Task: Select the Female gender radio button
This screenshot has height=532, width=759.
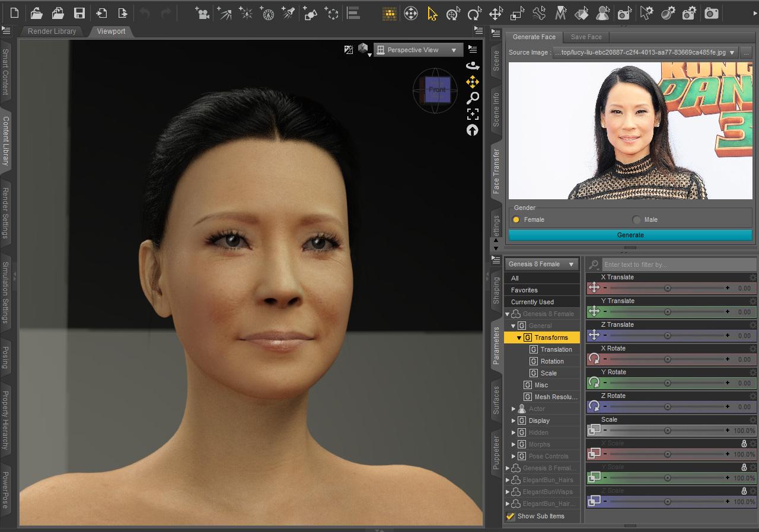Action: click(515, 219)
